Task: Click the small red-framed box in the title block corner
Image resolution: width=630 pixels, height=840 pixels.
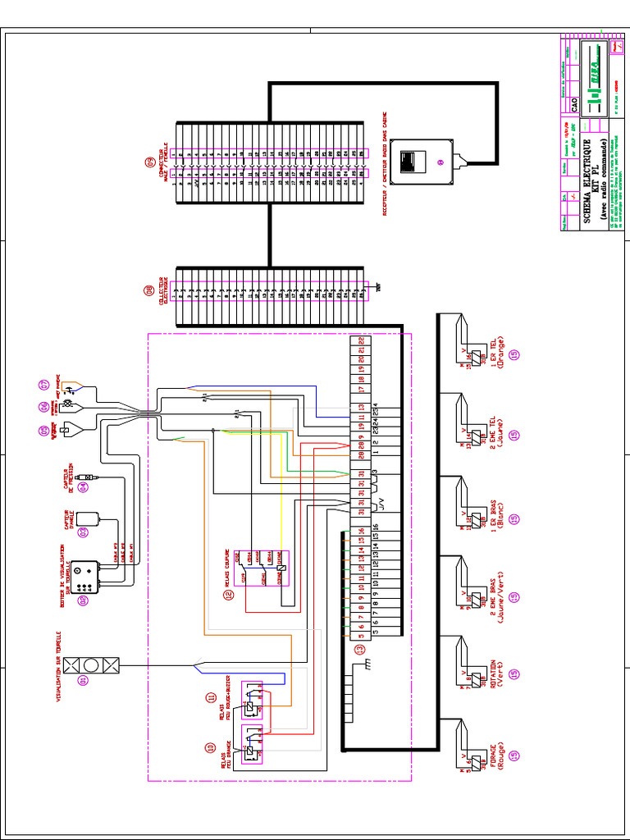Action: pyautogui.click(x=617, y=47)
